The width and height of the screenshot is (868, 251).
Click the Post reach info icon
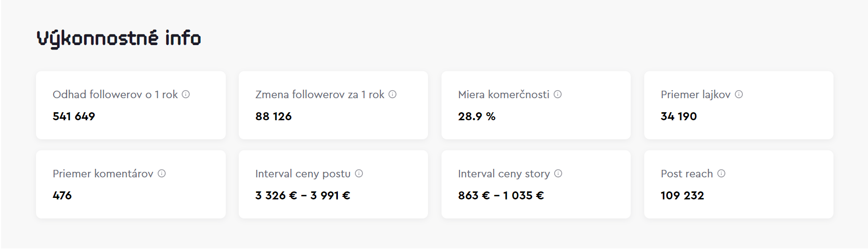[x=721, y=173]
